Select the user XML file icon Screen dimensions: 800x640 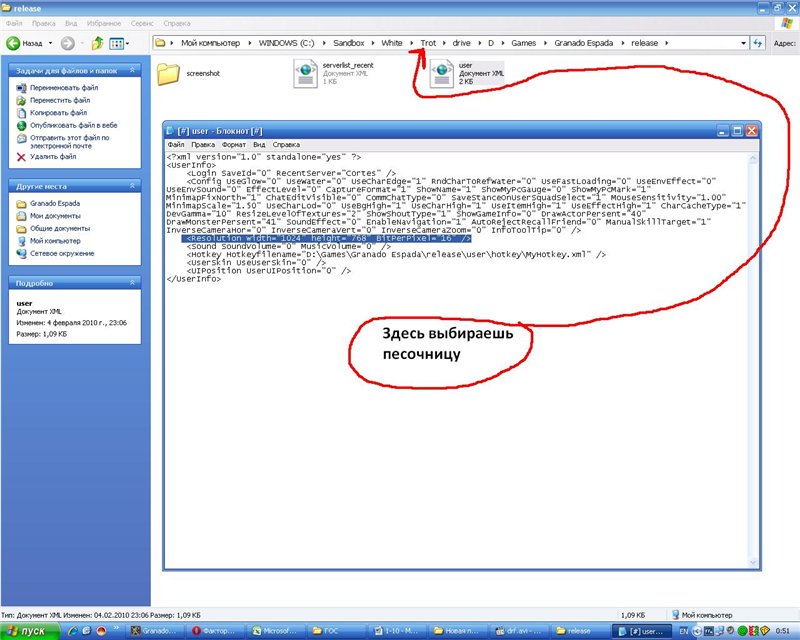click(442, 73)
